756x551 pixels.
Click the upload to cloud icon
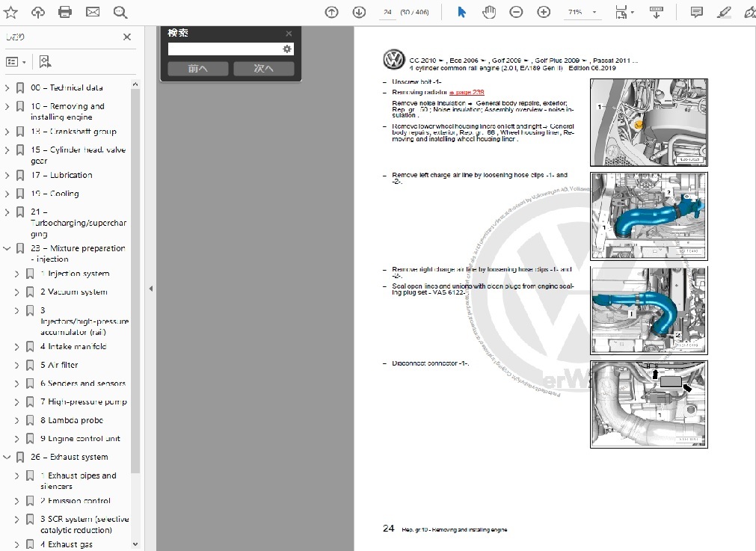coord(37,12)
